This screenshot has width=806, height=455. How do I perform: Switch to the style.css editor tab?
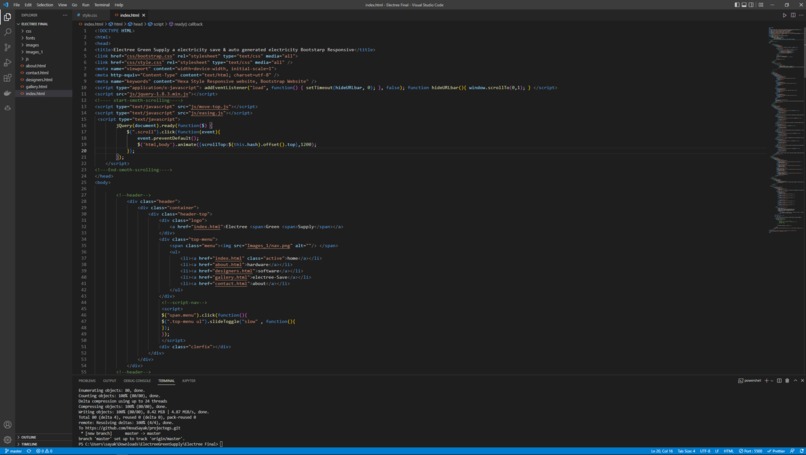point(89,15)
